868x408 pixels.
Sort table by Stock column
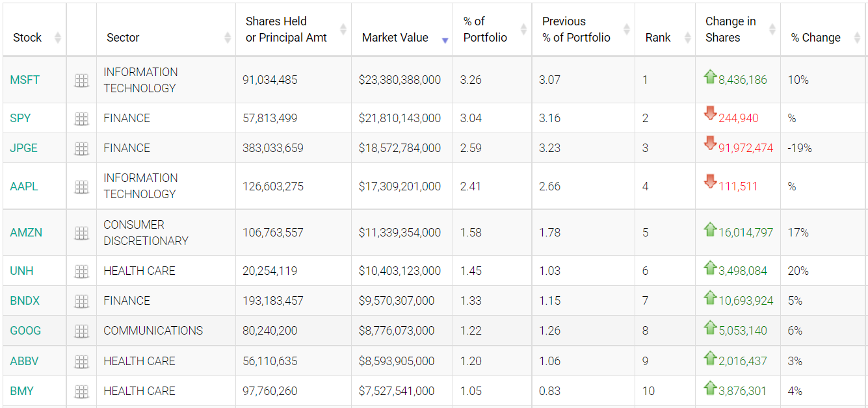click(27, 38)
